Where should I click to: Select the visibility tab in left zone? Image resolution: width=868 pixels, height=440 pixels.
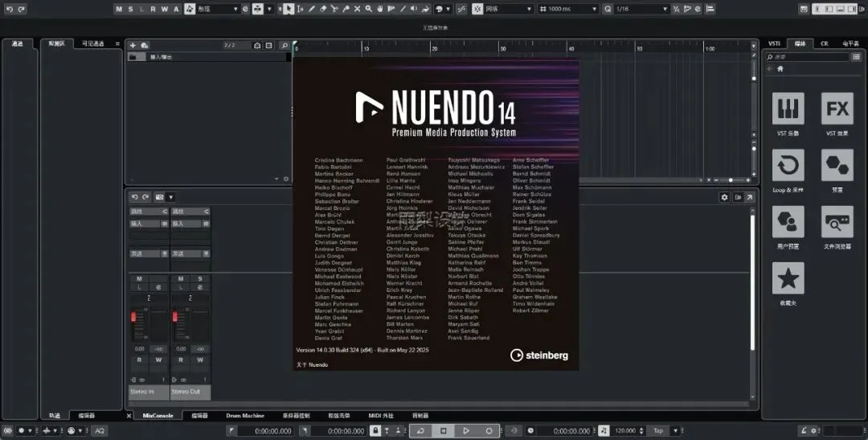93,43
